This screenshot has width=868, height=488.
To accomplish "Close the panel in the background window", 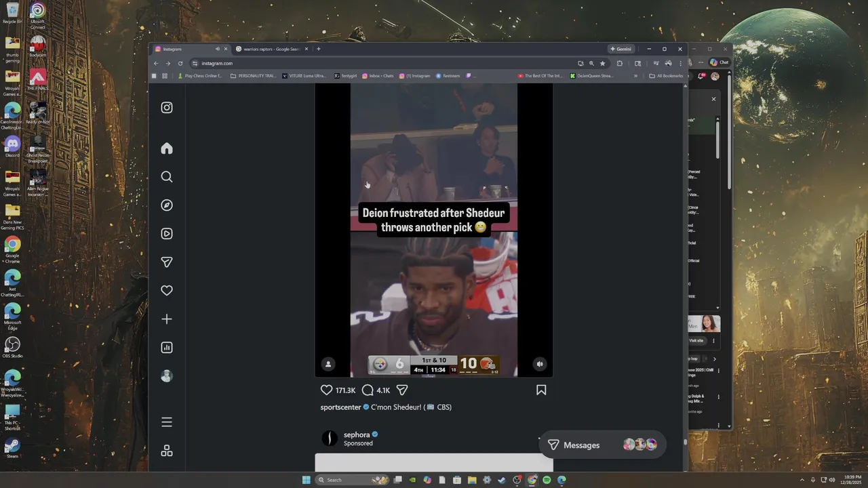I will point(713,99).
